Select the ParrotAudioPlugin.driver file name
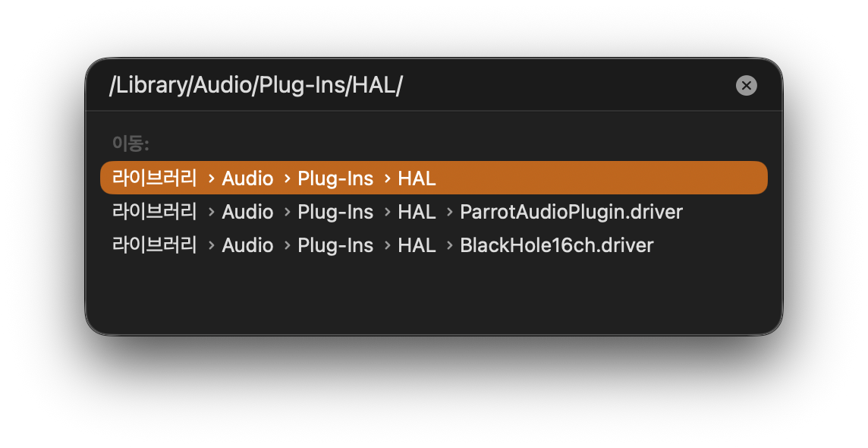868x448 pixels. point(571,212)
